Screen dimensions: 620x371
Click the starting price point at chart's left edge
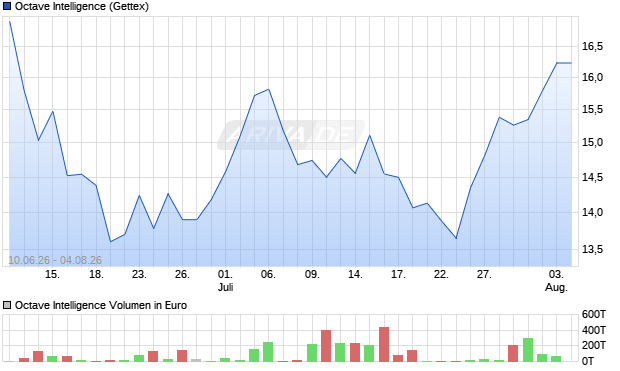point(9,21)
